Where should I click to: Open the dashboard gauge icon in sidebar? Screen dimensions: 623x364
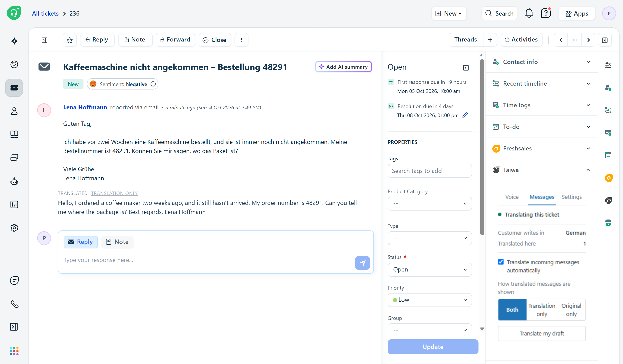click(x=14, y=64)
